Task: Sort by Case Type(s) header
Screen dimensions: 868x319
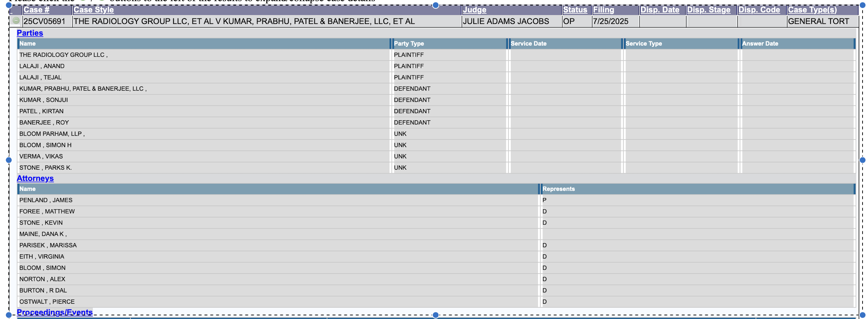Action: [x=812, y=10]
